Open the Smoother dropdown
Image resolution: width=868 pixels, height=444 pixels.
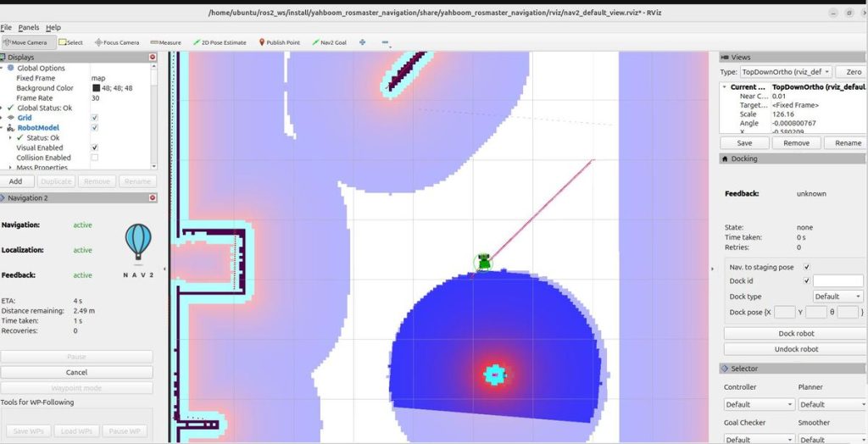tap(832, 440)
